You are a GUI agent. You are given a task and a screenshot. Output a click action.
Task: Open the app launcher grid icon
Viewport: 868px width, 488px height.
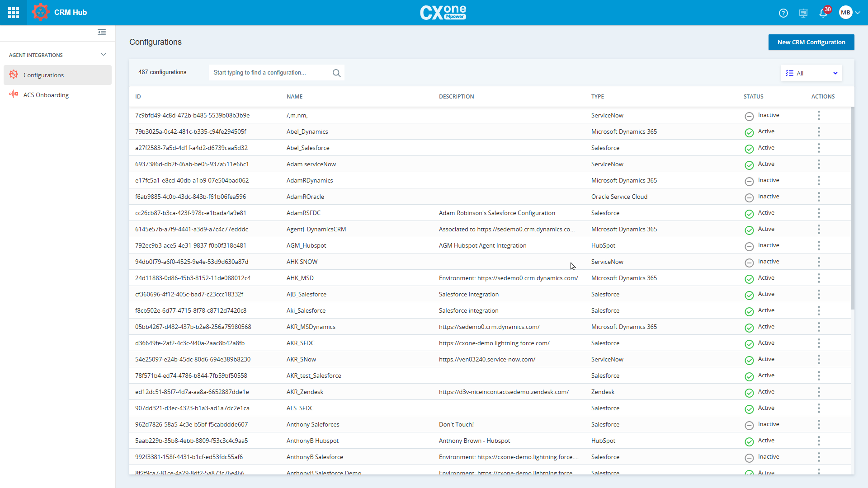tap(13, 12)
